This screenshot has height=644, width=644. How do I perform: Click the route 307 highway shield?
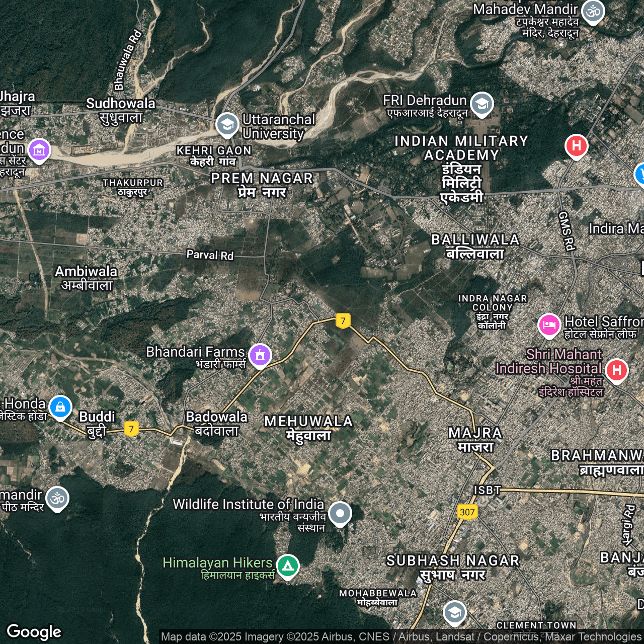click(x=467, y=512)
